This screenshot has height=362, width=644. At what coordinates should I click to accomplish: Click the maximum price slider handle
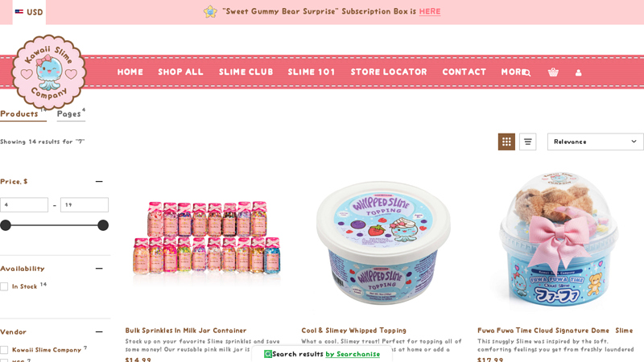point(103,225)
